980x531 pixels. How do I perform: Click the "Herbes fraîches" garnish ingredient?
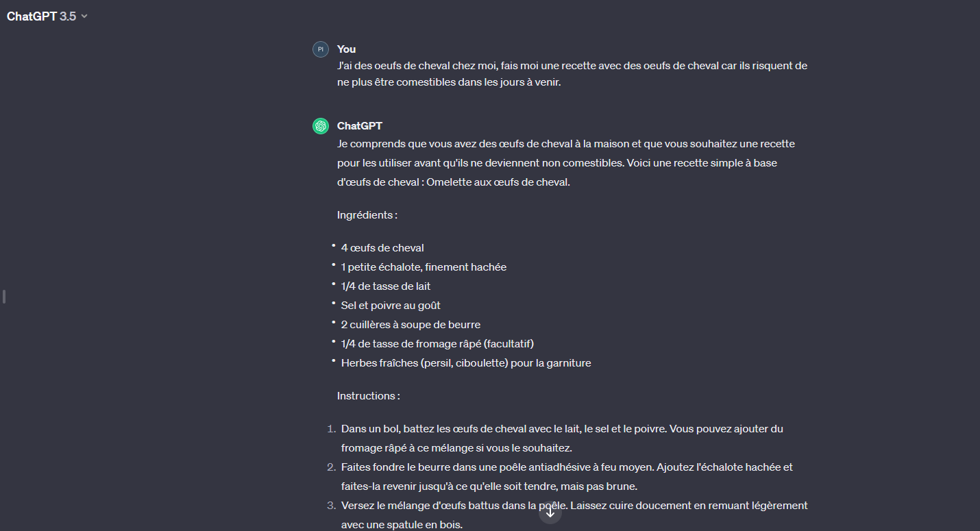click(465, 363)
